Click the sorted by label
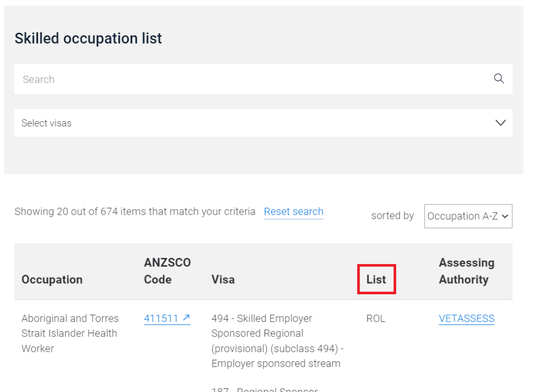This screenshot has height=392, width=533. pos(392,216)
